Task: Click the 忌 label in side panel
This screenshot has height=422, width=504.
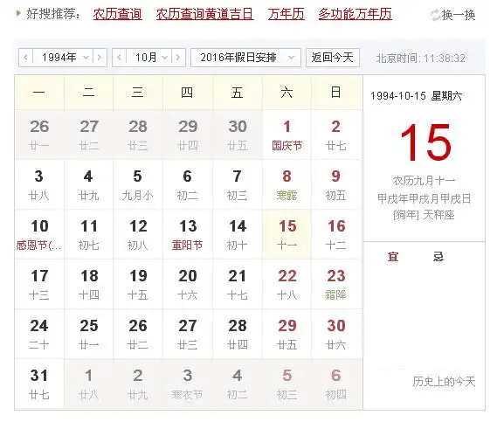Action: (438, 257)
